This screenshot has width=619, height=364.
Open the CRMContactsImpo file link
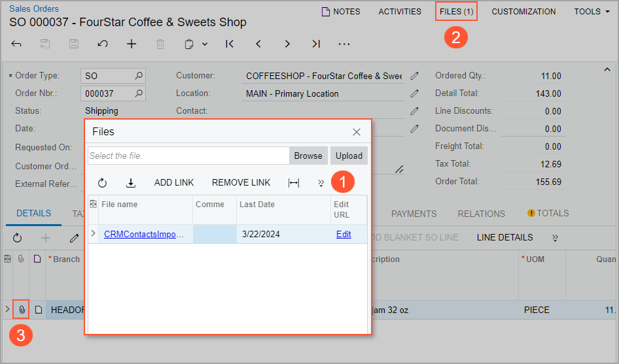(144, 234)
